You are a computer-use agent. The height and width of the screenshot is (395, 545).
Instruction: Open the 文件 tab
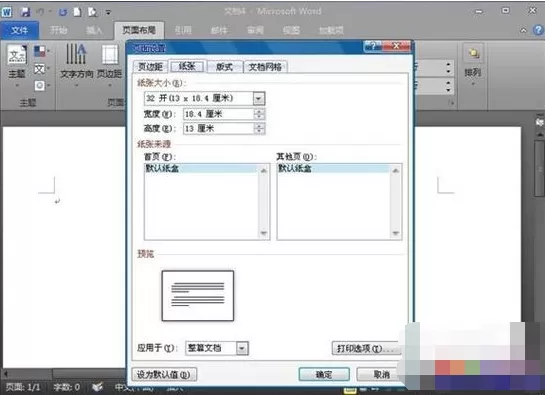click(19, 30)
